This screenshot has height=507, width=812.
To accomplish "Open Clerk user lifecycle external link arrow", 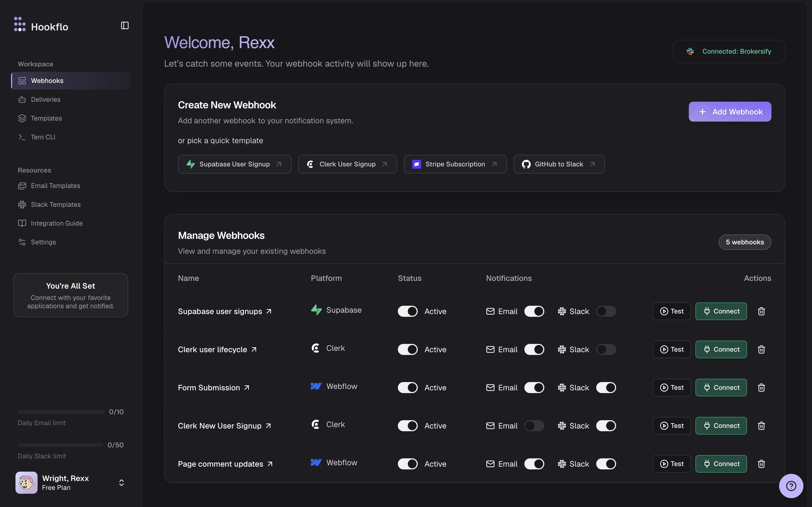I will 254,349.
